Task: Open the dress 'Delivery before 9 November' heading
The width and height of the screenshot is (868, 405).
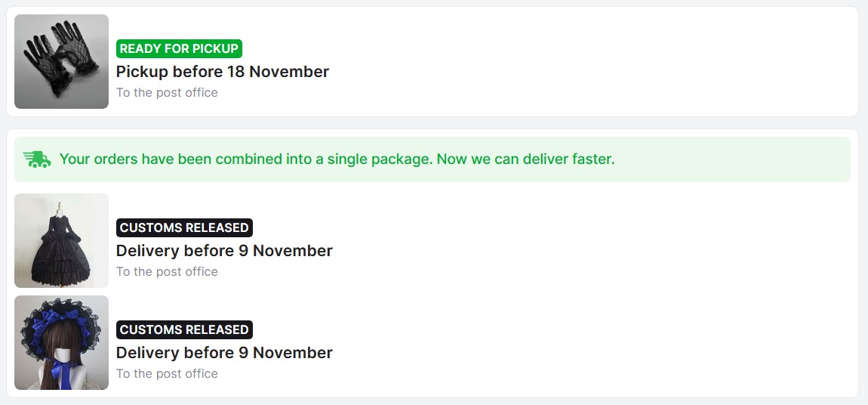Action: (224, 251)
